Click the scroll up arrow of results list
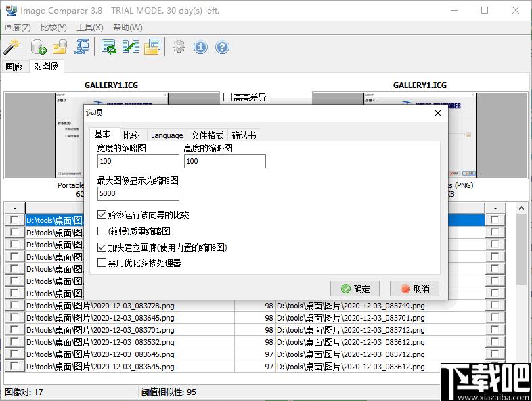The width and height of the screenshot is (532, 401). (521, 208)
